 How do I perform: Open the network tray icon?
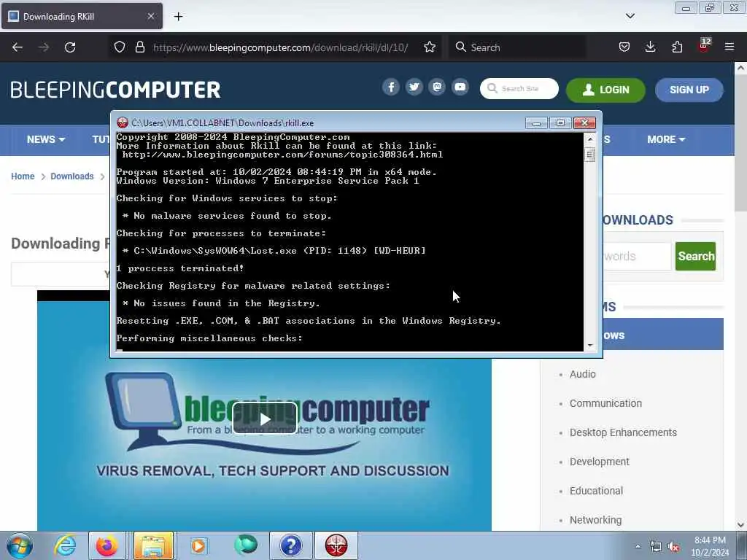click(656, 547)
